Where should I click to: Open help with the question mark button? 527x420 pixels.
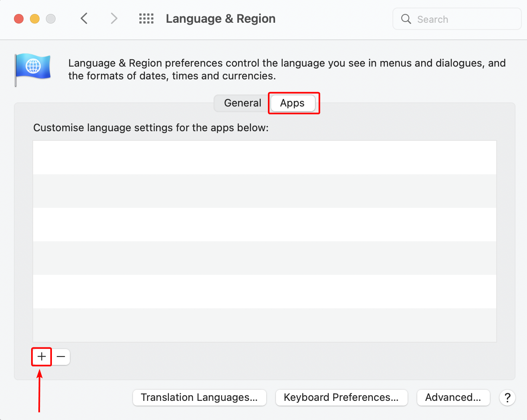tap(507, 398)
